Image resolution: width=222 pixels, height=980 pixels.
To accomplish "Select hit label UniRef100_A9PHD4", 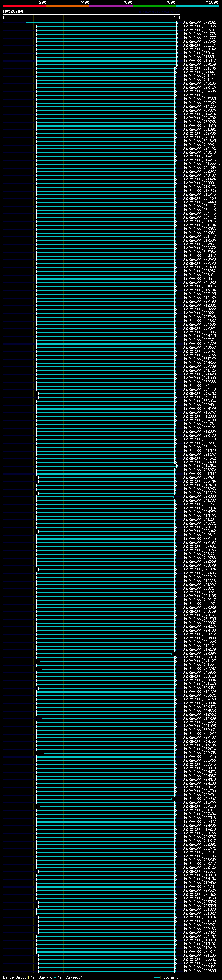I will coord(199,405).
